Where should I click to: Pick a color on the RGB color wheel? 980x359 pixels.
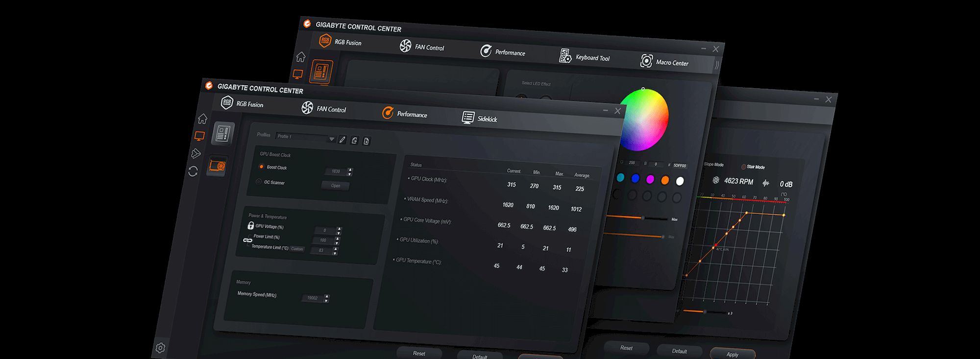point(645,119)
